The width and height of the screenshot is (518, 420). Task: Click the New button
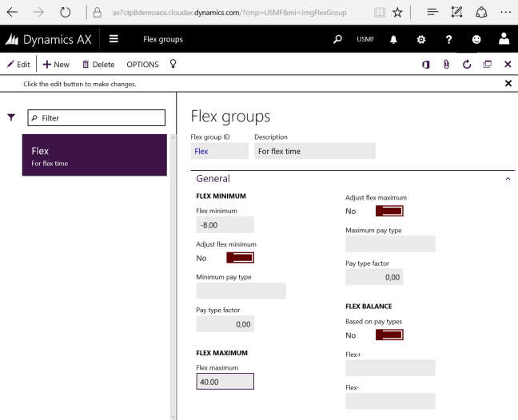click(56, 64)
